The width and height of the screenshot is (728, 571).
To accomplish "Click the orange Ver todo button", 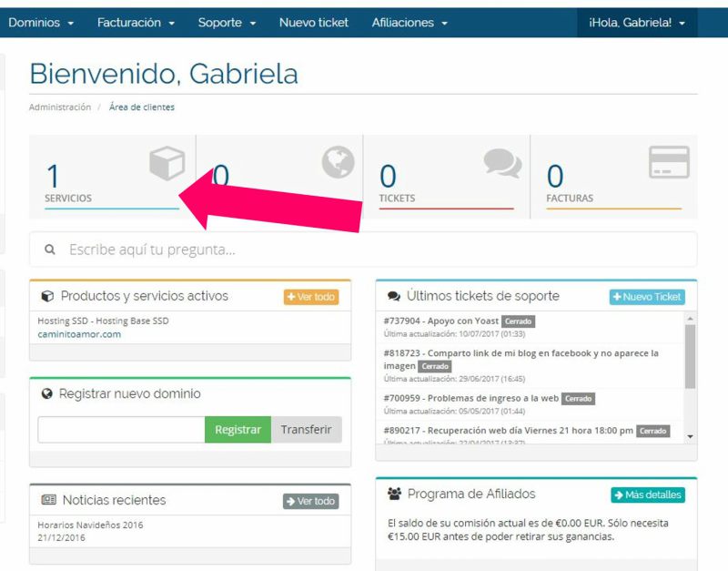I will click(311, 297).
